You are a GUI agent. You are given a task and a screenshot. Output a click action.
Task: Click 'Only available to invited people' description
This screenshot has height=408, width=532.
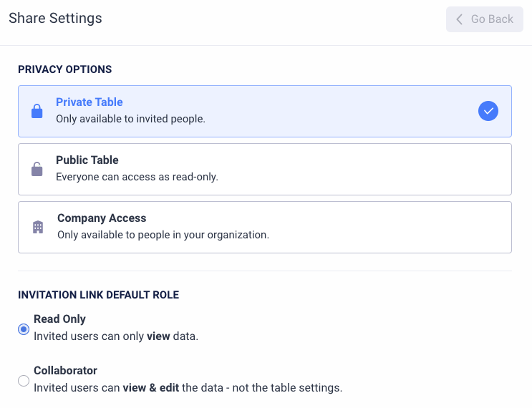(x=130, y=119)
